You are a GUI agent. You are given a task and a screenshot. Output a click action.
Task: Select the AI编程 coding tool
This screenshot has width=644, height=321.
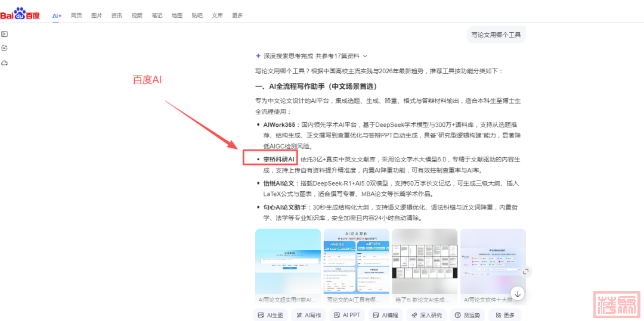click(385, 315)
